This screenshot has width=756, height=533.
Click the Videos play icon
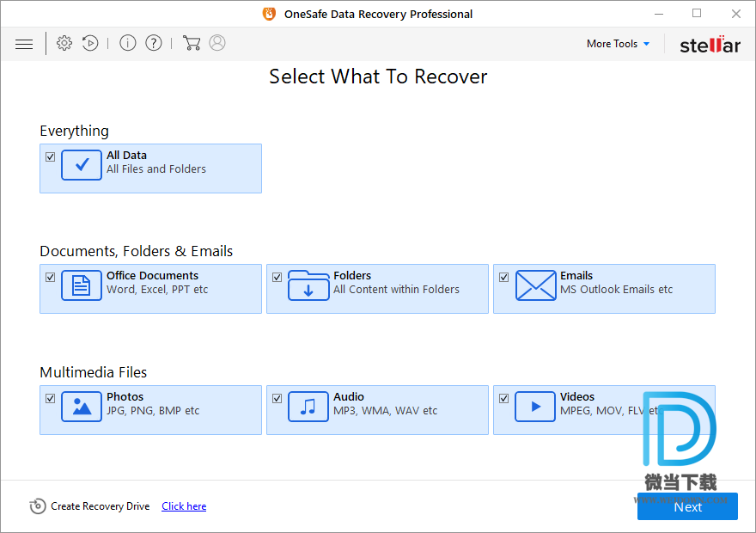coord(535,407)
